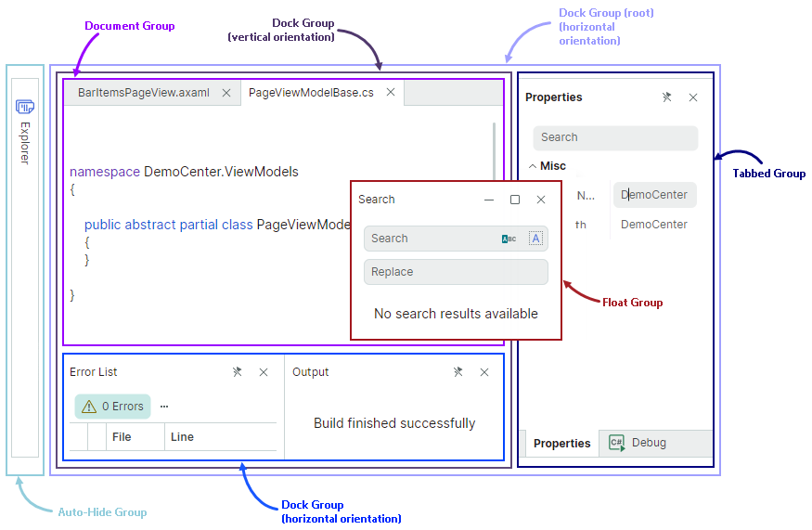The height and width of the screenshot is (530, 812).
Task: Collapse the Misc category
Action: point(533,166)
